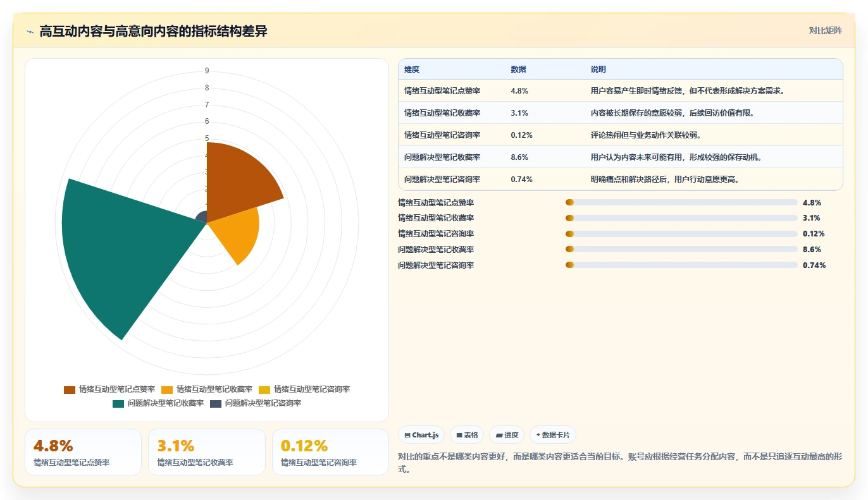This screenshot has height=500, width=868.
Task: Click the 维度 column header
Action: pos(412,70)
